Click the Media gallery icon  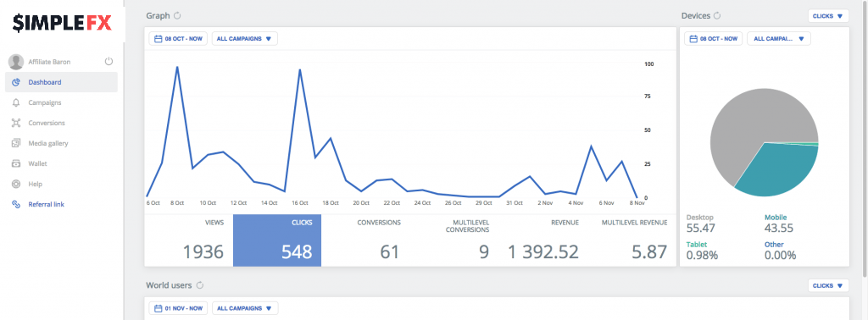[16, 143]
